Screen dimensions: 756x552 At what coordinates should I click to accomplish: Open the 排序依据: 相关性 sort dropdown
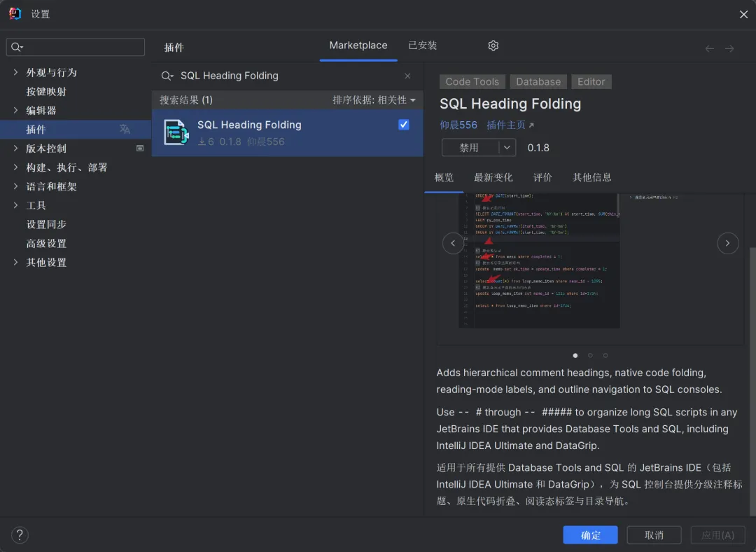click(374, 100)
